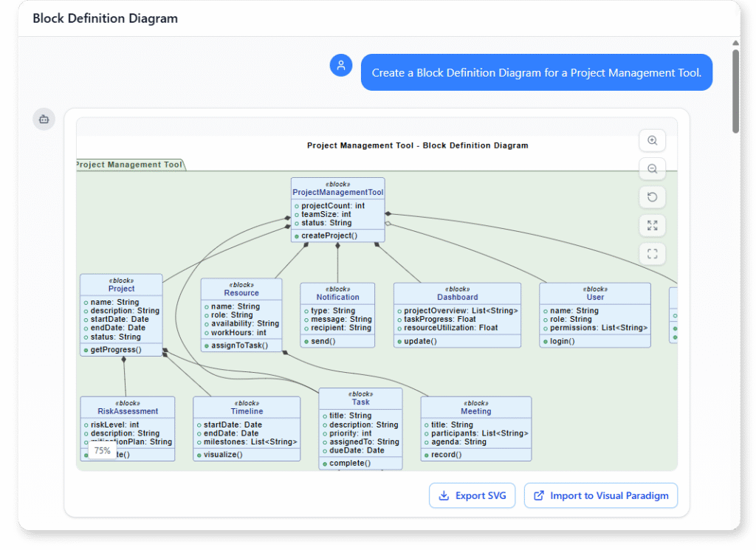Expand diagram to full screen
The height and width of the screenshot is (550, 756).
(x=653, y=225)
